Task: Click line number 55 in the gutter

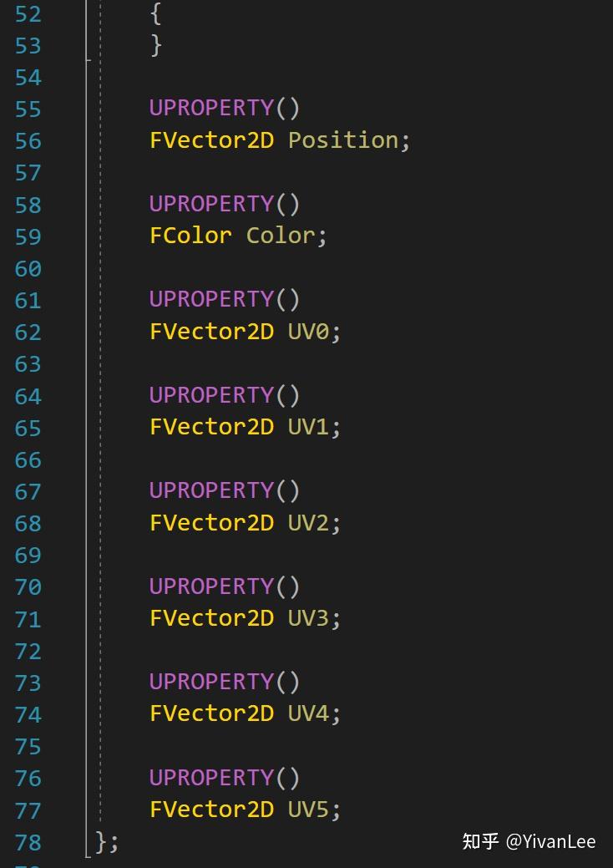Action: point(28,109)
